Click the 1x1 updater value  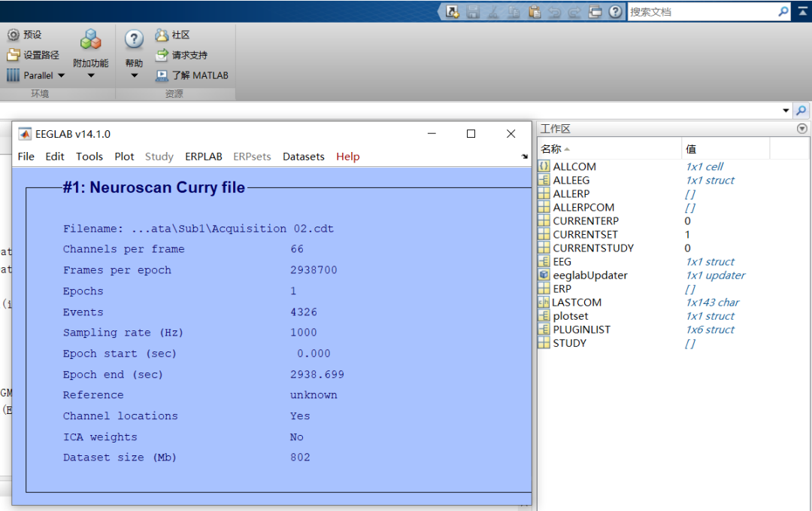pos(715,275)
